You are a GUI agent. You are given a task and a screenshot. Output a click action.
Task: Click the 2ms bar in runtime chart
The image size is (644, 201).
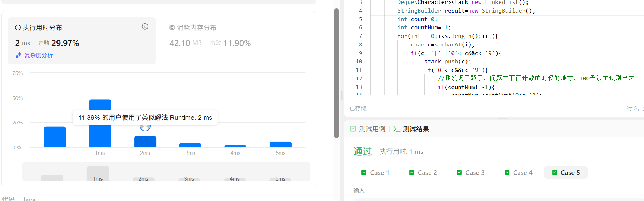(x=145, y=142)
